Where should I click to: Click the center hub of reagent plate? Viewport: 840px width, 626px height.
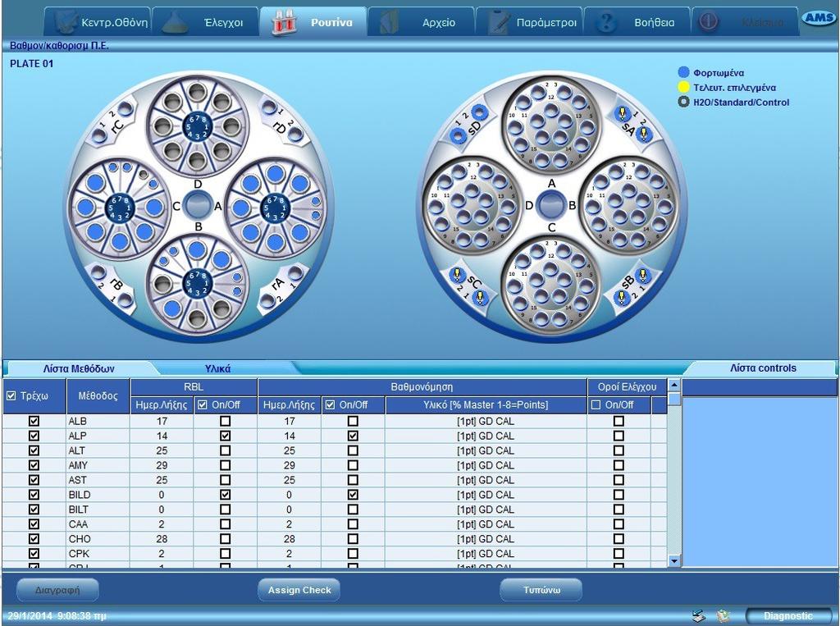(x=198, y=206)
